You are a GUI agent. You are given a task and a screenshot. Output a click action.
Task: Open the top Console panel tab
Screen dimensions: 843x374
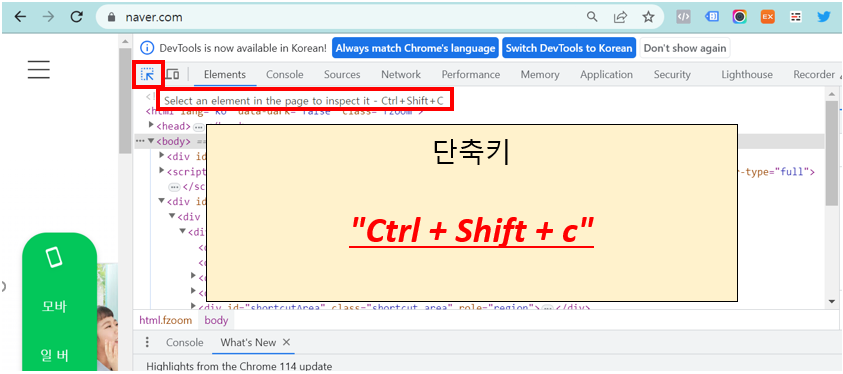284,75
